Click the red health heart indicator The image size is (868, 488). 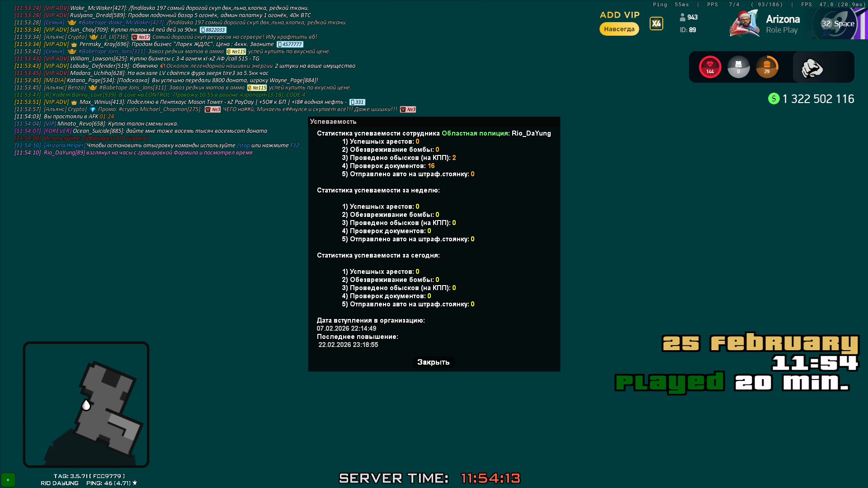710,67
